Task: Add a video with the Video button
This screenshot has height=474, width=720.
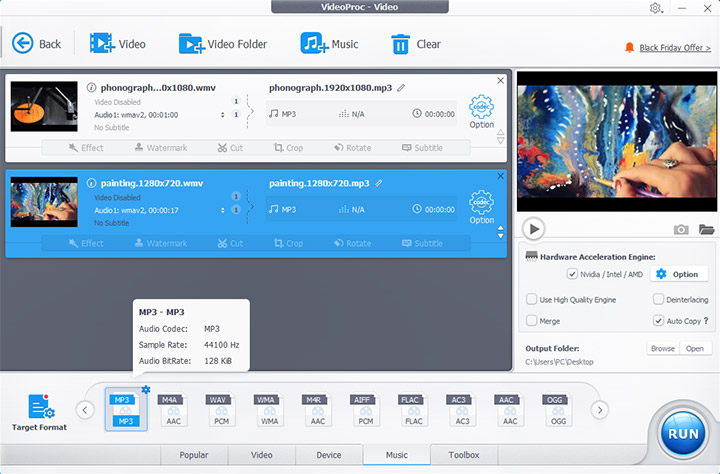Action: click(x=118, y=44)
